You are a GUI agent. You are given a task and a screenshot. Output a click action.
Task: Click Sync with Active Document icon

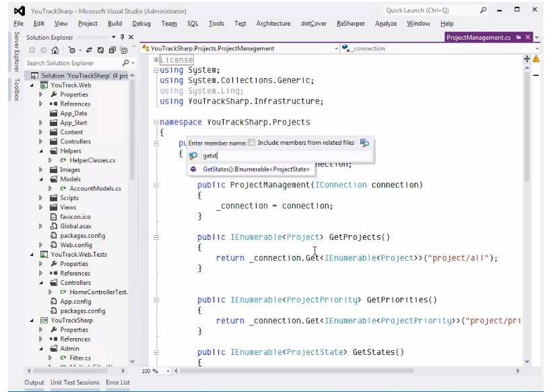coord(89,51)
